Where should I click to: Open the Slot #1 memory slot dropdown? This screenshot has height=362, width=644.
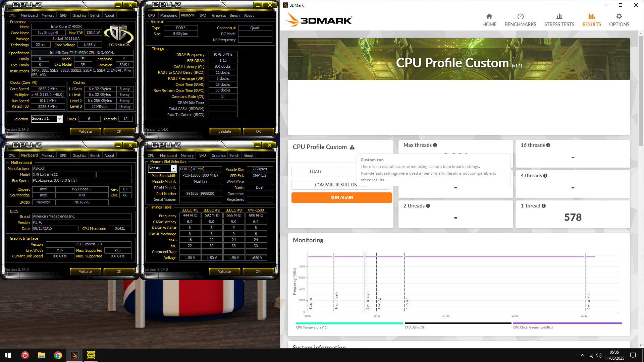pos(173,168)
